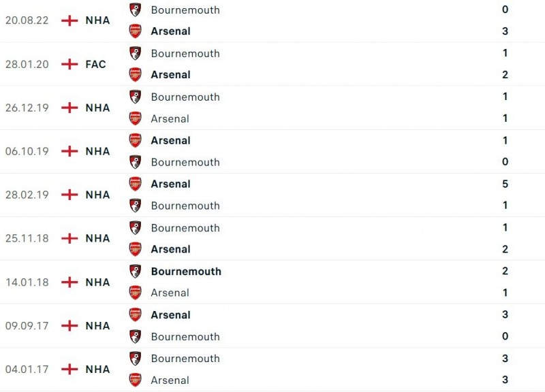Open Arsenal team link in 28.02.19 match
545x392 pixels.
(x=170, y=184)
